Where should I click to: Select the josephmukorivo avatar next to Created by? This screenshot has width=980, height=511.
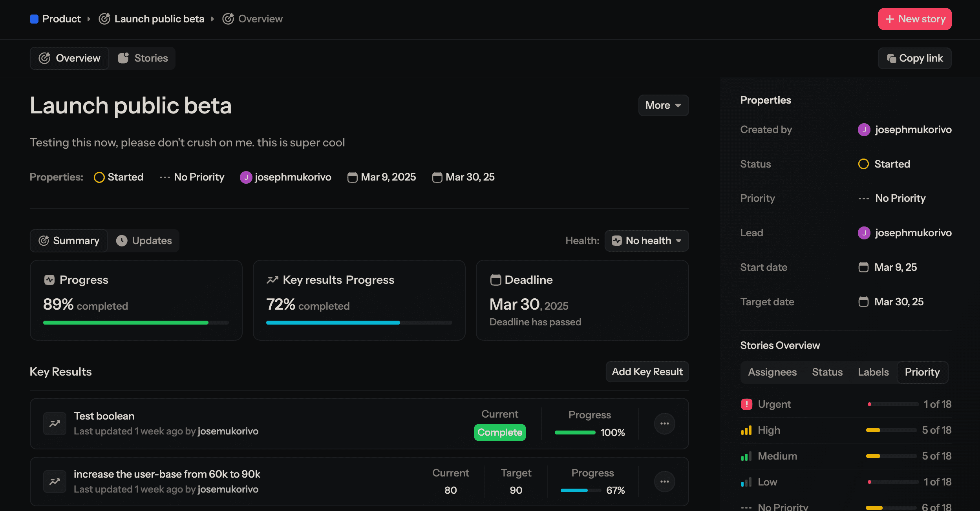[x=864, y=130]
